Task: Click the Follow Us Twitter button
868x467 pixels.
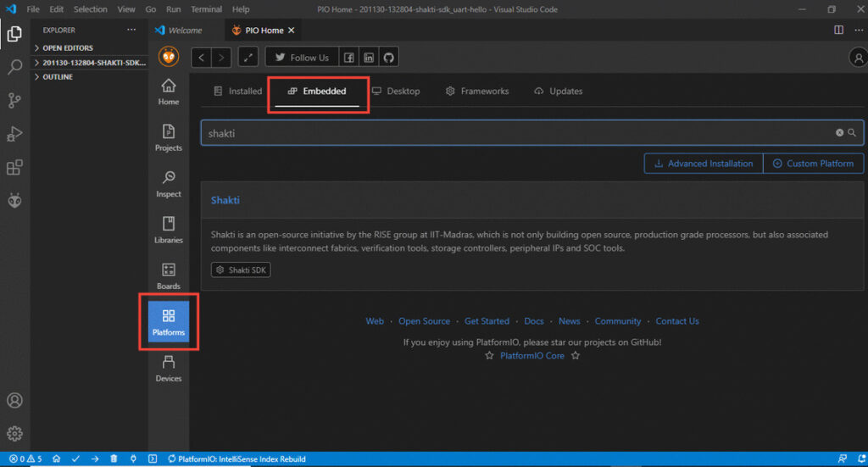Action: (x=302, y=57)
